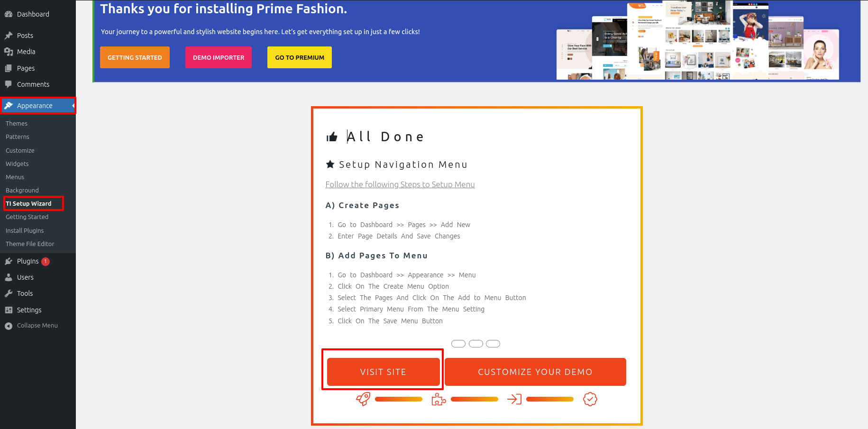Click the login arrow step icon
The image size is (868, 429).
[514, 400]
